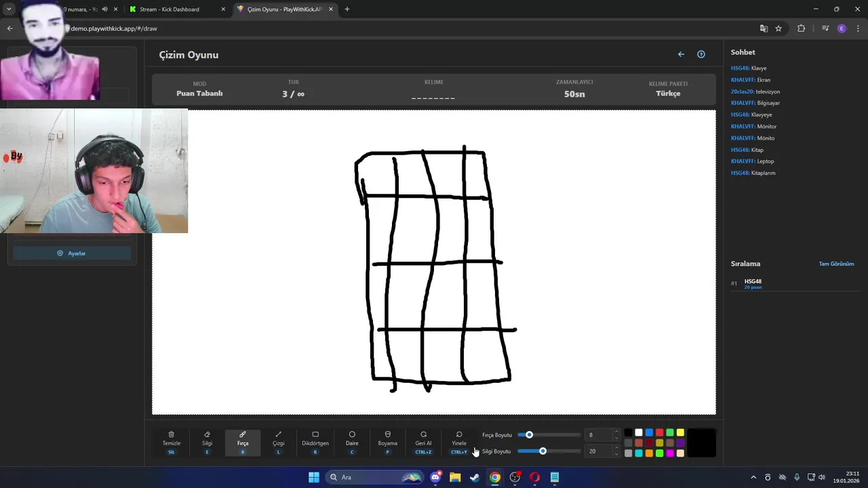Open the tab search dropdown arrow

coord(9,9)
